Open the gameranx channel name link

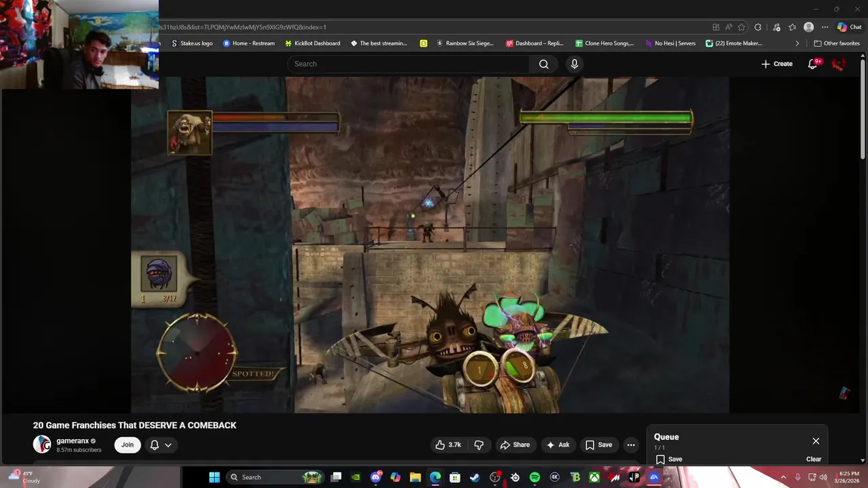coord(73,441)
